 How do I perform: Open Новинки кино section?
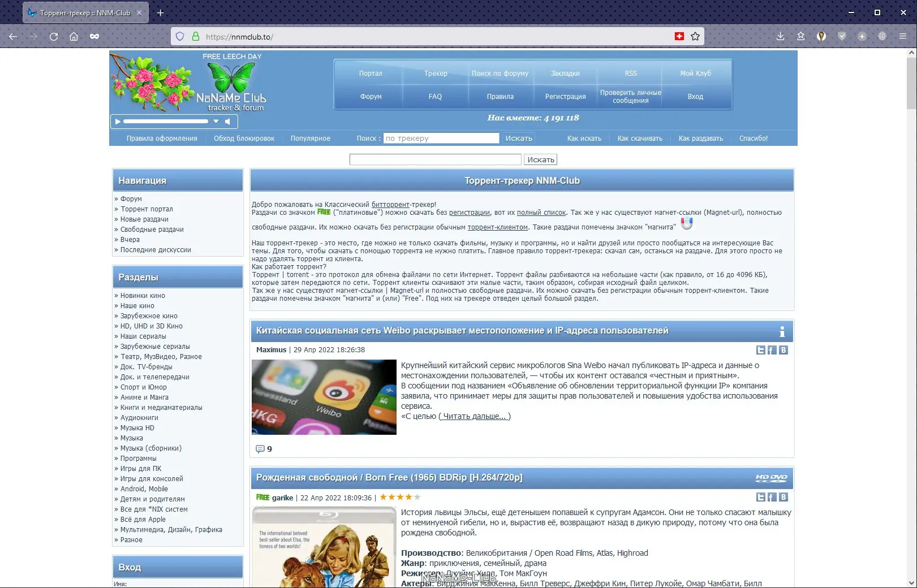[x=143, y=296]
